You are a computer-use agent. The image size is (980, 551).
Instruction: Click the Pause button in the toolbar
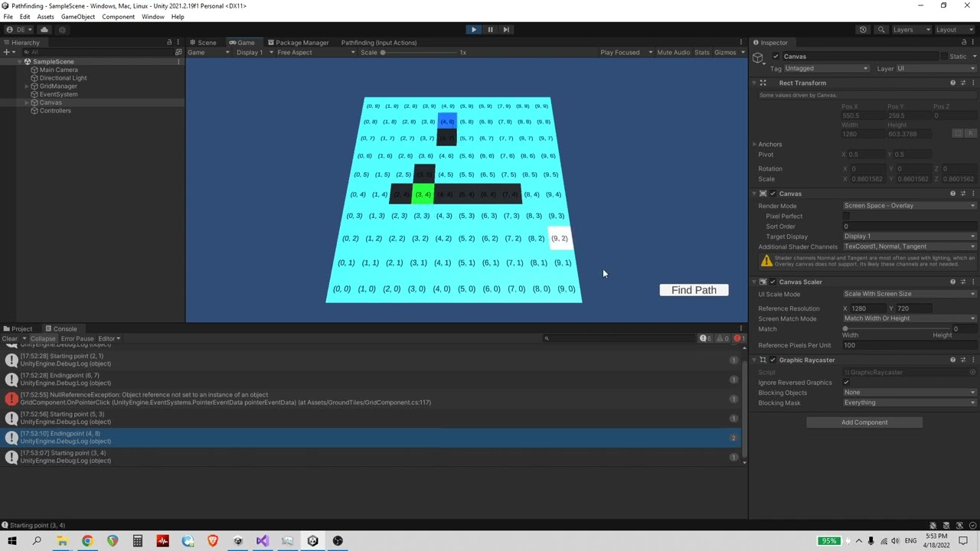490,30
